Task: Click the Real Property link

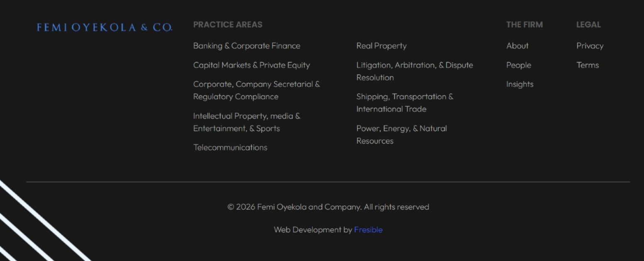Action: click(x=381, y=46)
